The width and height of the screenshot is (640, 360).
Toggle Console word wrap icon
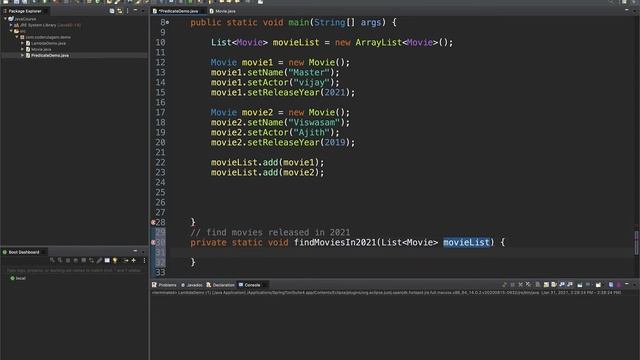554,285
